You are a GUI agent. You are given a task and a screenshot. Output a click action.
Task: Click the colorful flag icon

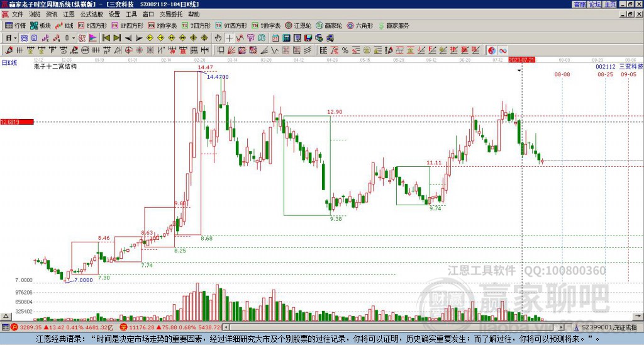tap(93, 38)
